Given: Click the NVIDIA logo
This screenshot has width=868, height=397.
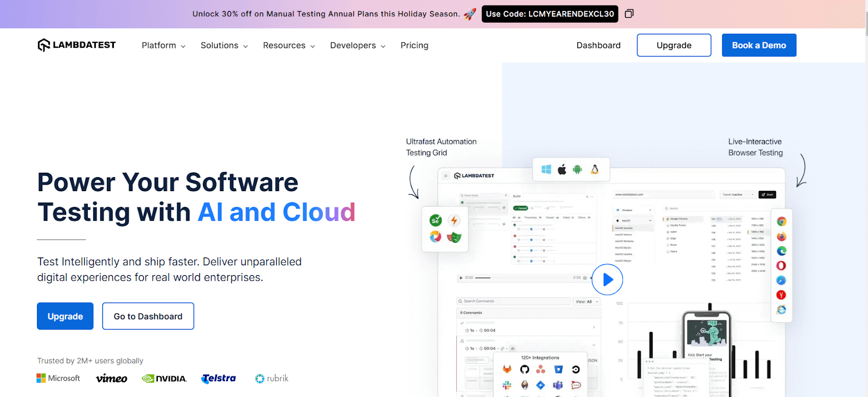Looking at the screenshot, I should (x=164, y=379).
